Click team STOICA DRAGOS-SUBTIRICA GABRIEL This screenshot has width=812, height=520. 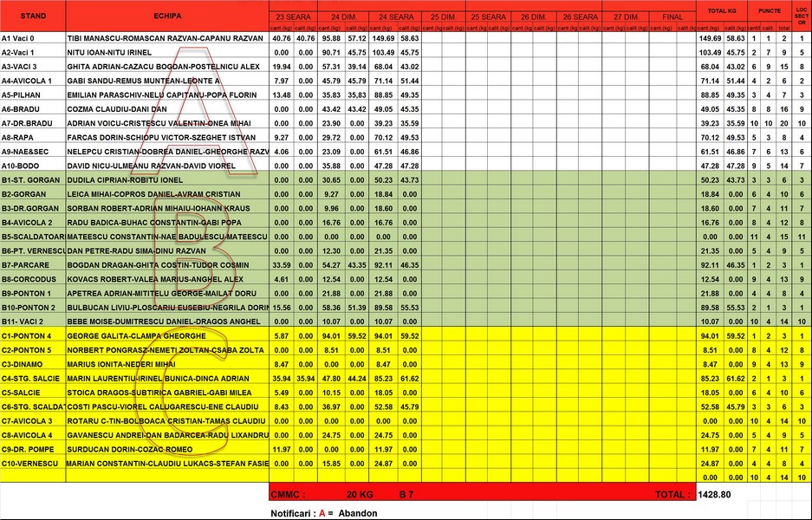[167, 392]
